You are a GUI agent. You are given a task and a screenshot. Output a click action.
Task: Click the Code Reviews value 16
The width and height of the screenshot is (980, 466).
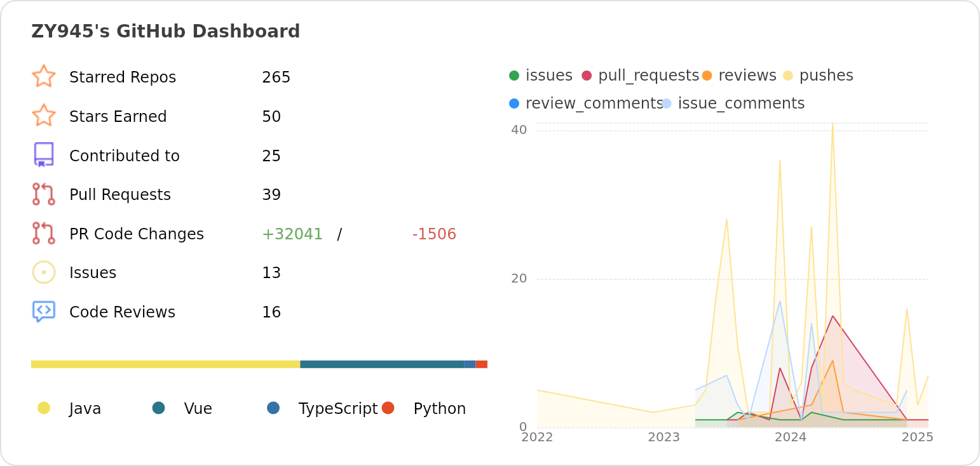271,312
